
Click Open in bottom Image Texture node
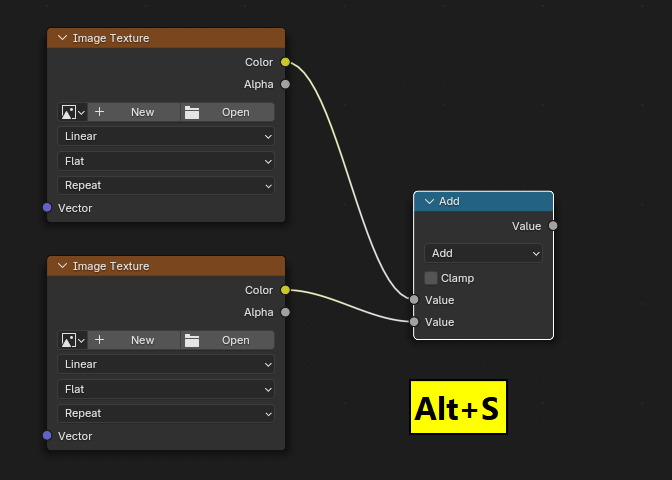(x=228, y=340)
